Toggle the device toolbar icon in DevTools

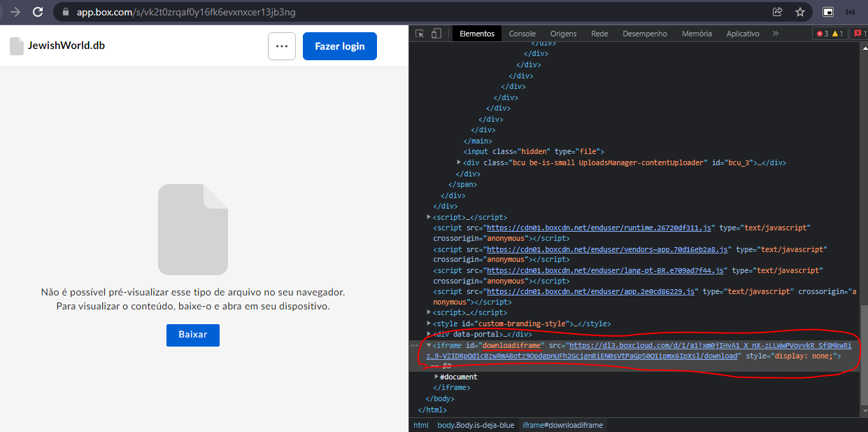436,34
